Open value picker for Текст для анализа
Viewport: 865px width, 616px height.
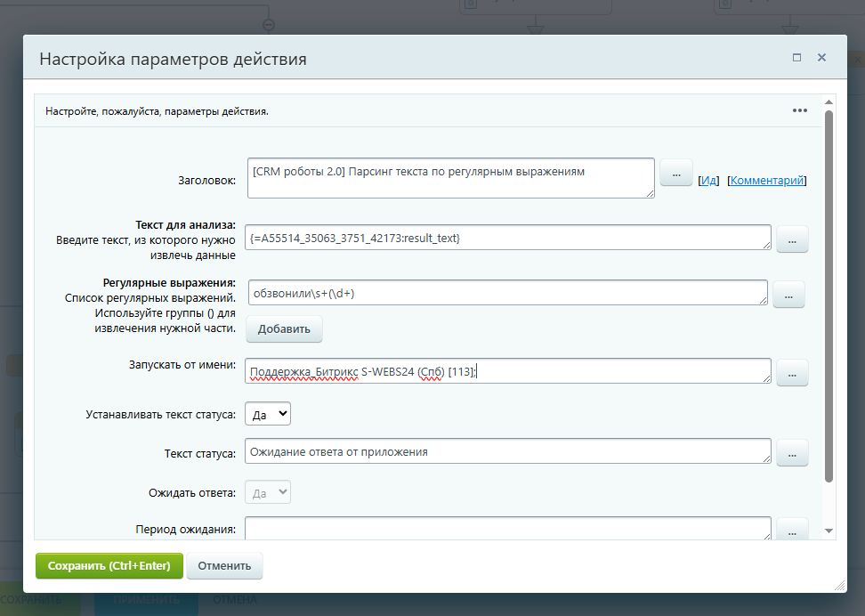(792, 239)
